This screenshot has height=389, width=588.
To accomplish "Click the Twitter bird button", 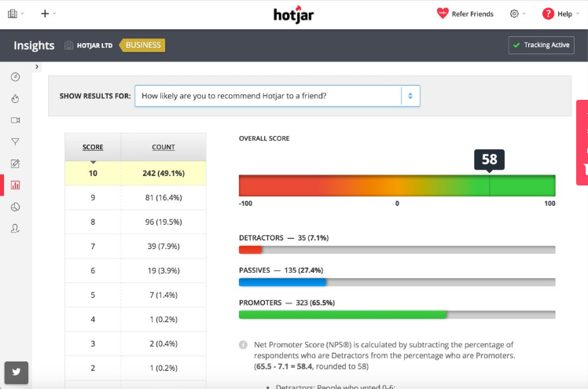I will tap(17, 372).
